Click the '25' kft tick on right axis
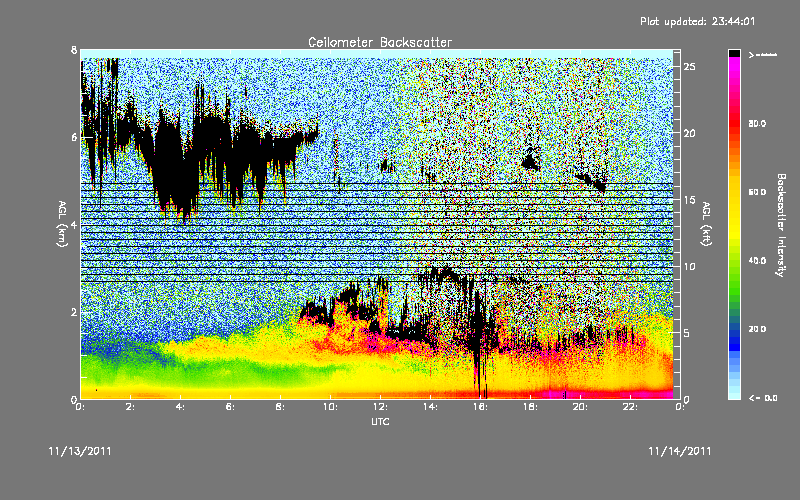The height and width of the screenshot is (500, 800). point(689,67)
